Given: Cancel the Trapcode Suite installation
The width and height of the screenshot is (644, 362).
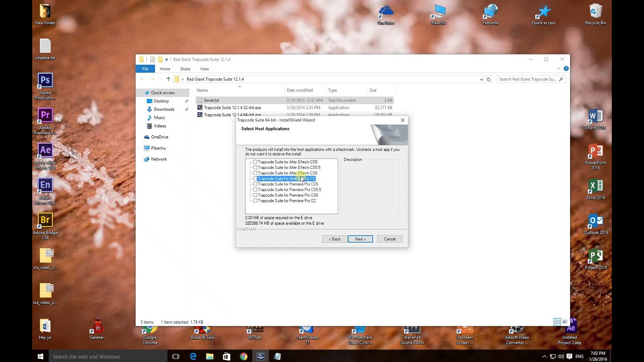Looking at the screenshot, I should point(390,239).
